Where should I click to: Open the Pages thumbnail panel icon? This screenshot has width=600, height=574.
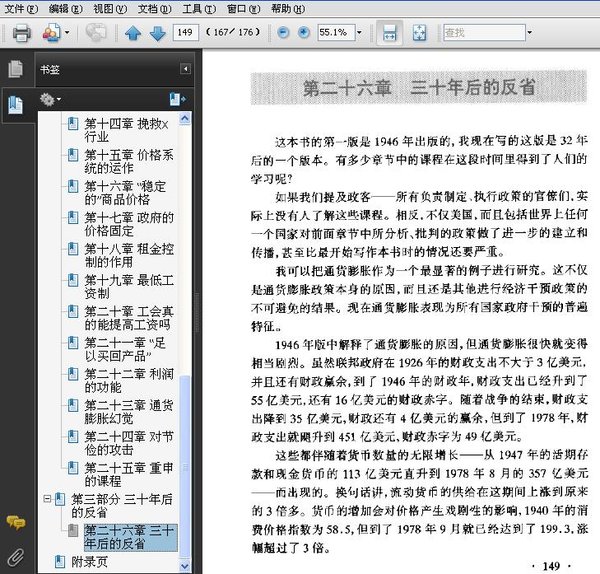pyautogui.click(x=15, y=69)
